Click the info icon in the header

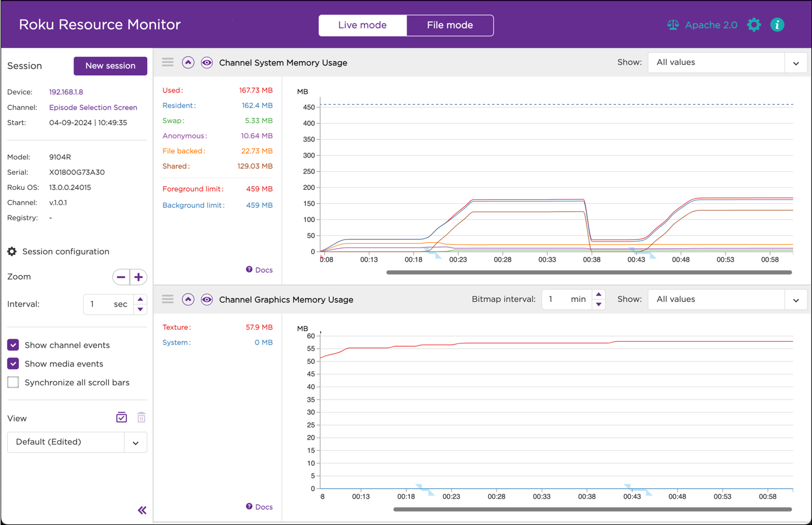pyautogui.click(x=778, y=25)
